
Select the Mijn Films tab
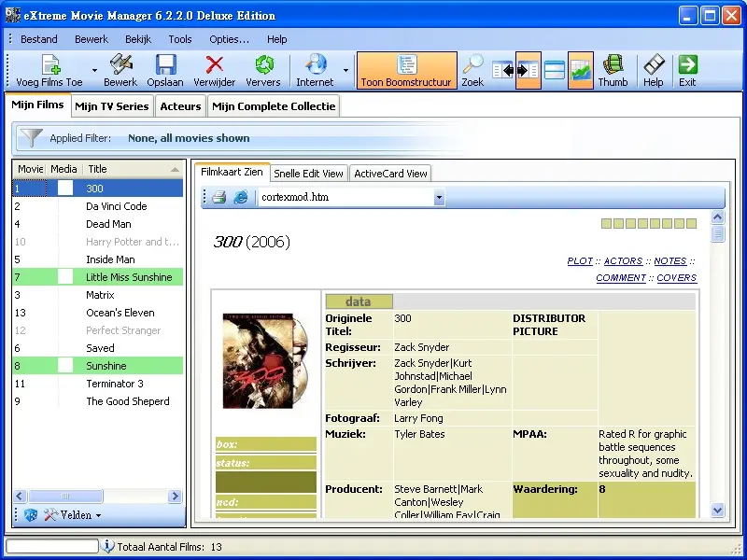37,105
